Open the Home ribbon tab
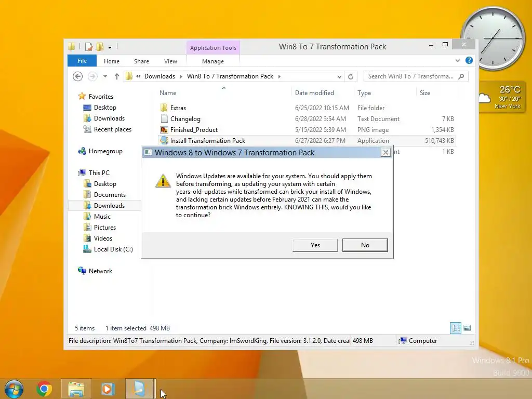The width and height of the screenshot is (532, 399). 112,61
